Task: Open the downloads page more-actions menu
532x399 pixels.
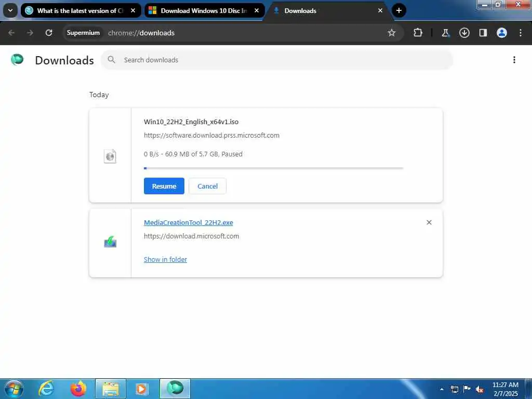Action: [x=514, y=60]
